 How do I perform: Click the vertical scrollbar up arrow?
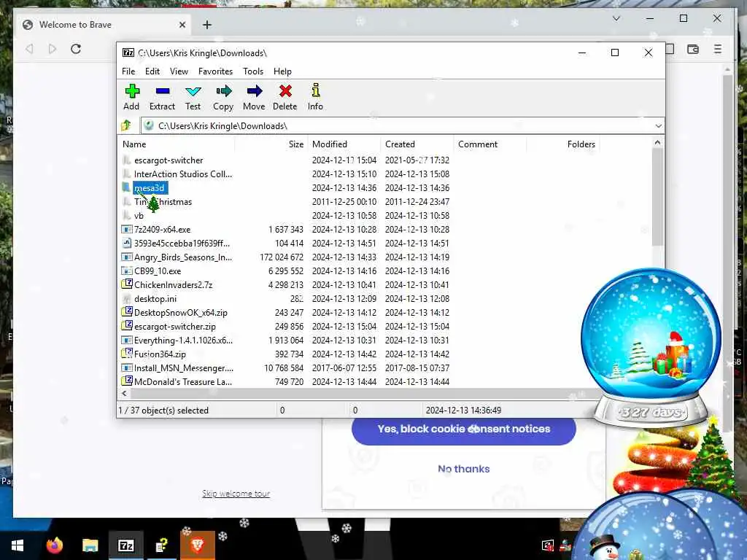pos(657,142)
